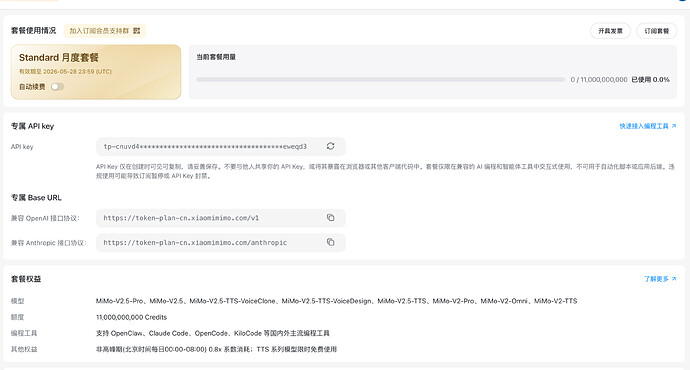The height and width of the screenshot is (370, 690).
Task: Click the Standard 月度套餐 plan card
Action: pos(96,72)
